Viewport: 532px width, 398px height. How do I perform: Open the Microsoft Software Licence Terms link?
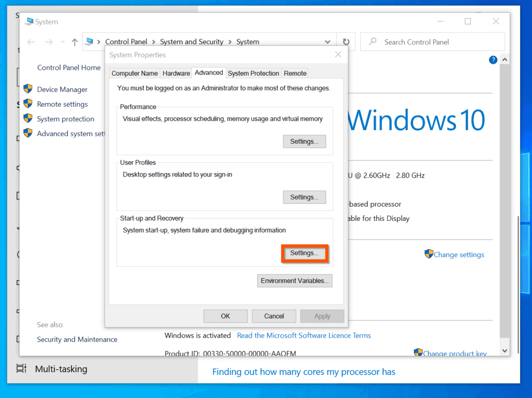point(304,335)
